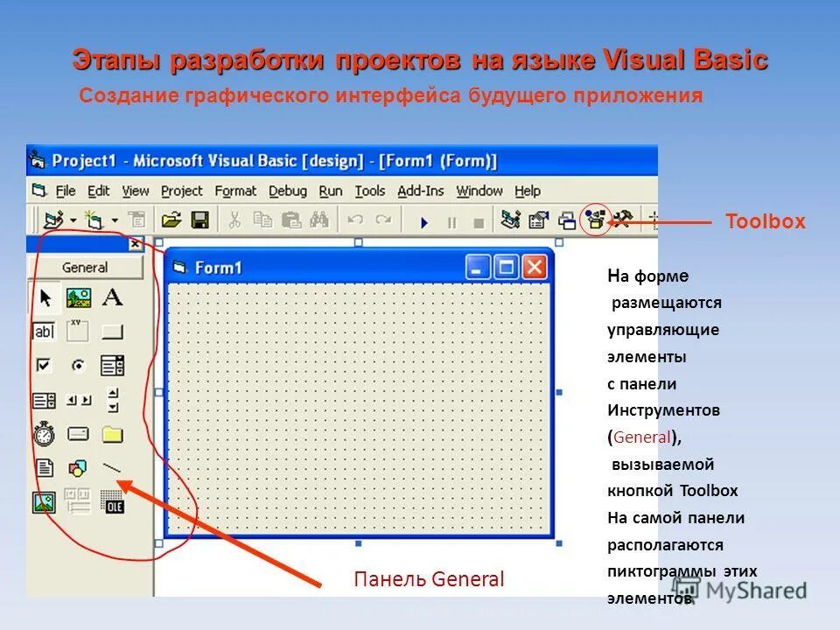Screen dimensions: 840x630
Task: Select the PictureBox control tool
Action: 78,297
